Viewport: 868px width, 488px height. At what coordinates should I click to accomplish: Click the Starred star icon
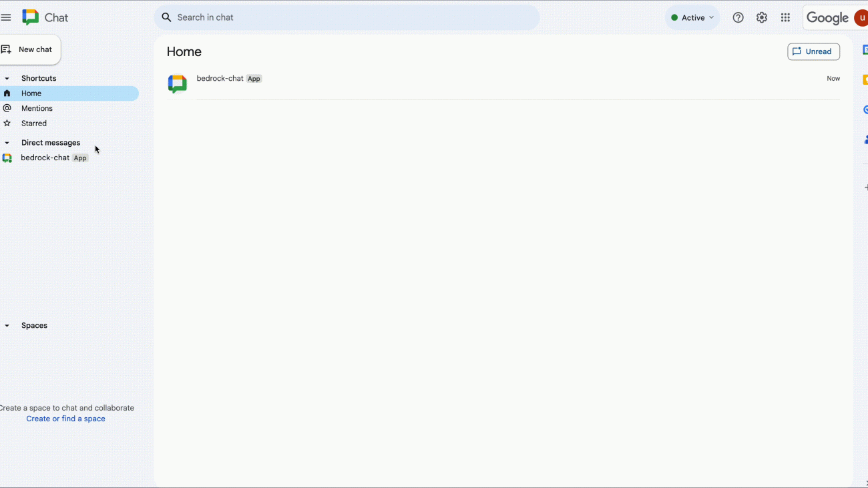coord(7,124)
